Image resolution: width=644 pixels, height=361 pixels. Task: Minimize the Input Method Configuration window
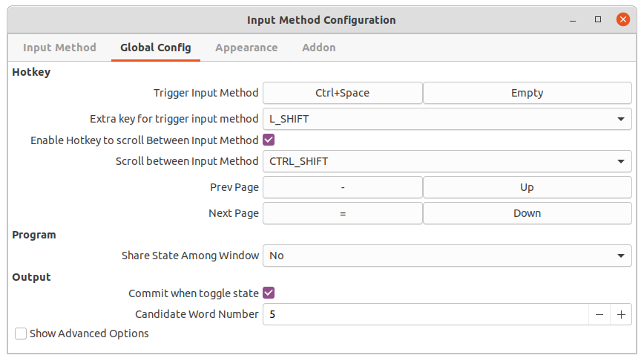tap(573, 20)
